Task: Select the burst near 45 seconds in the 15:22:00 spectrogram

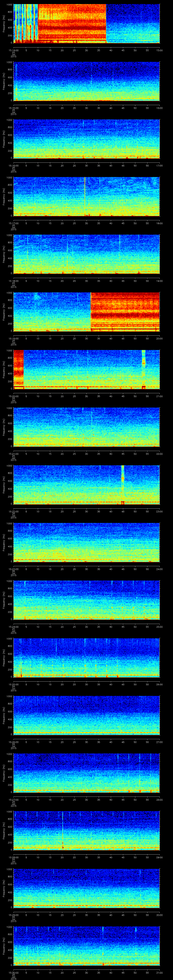Action: [123, 485]
